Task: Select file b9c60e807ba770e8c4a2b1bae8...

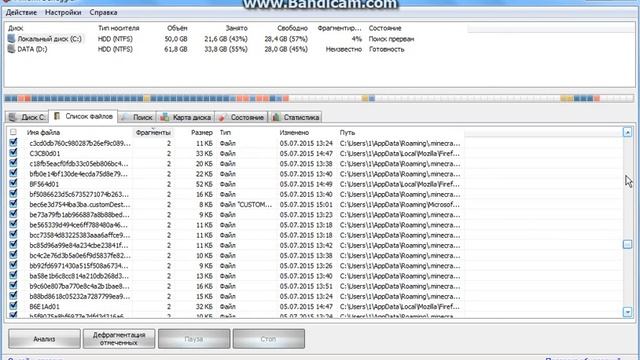Action: tap(79, 286)
